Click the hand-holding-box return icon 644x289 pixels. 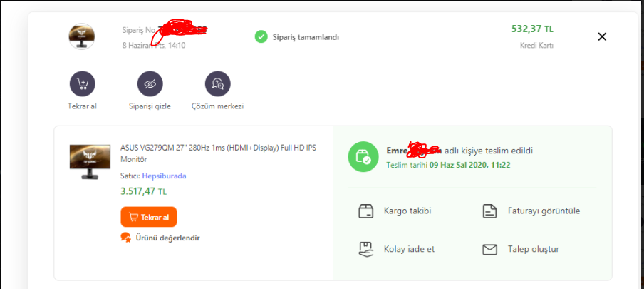coord(365,249)
